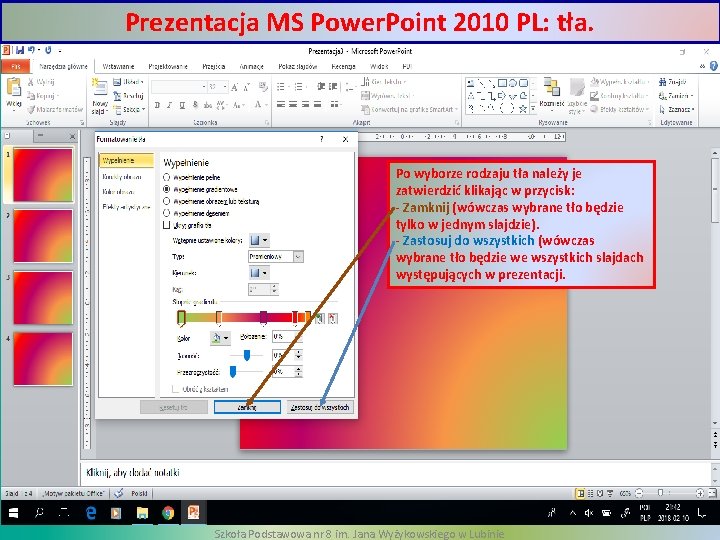This screenshot has height=540, width=720.
Task: Click the spell check icon in status bar
Action: point(118,493)
